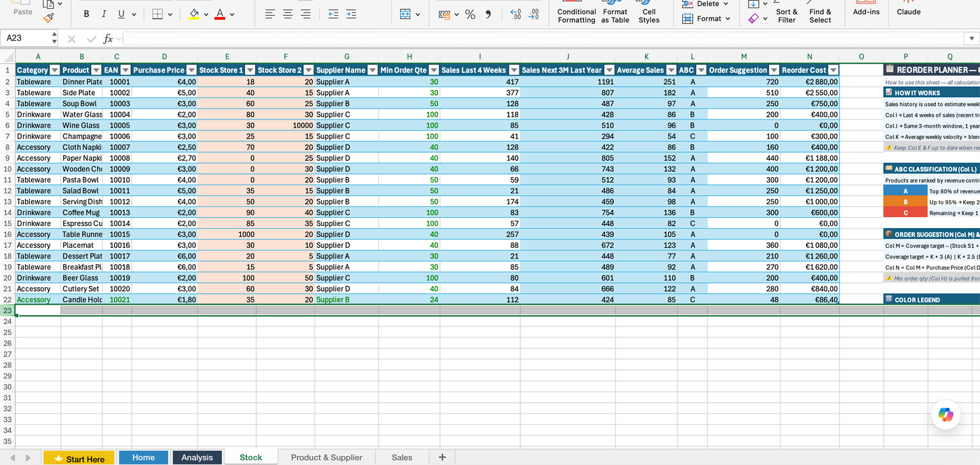Viewport: 980px width, 465px height.
Task: Open the Product column filter dropdown
Action: (x=96, y=70)
